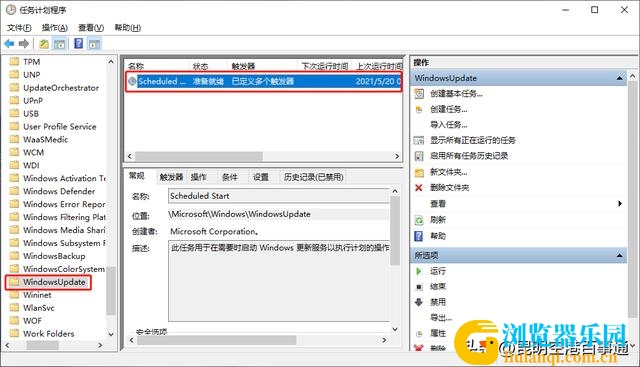Open the 帮助(H) menu
This screenshot has height=367, width=640.
click(x=127, y=27)
